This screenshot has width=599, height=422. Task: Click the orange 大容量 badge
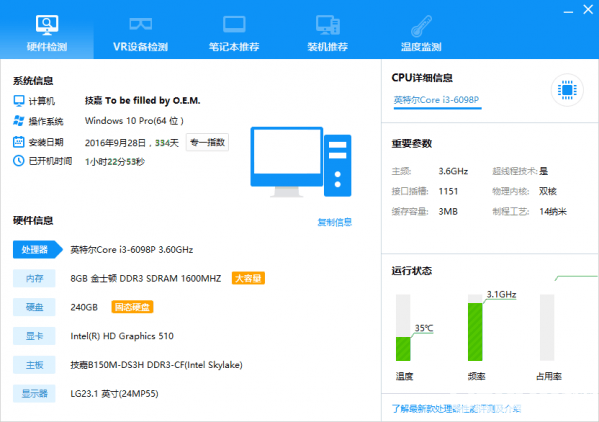click(x=248, y=278)
